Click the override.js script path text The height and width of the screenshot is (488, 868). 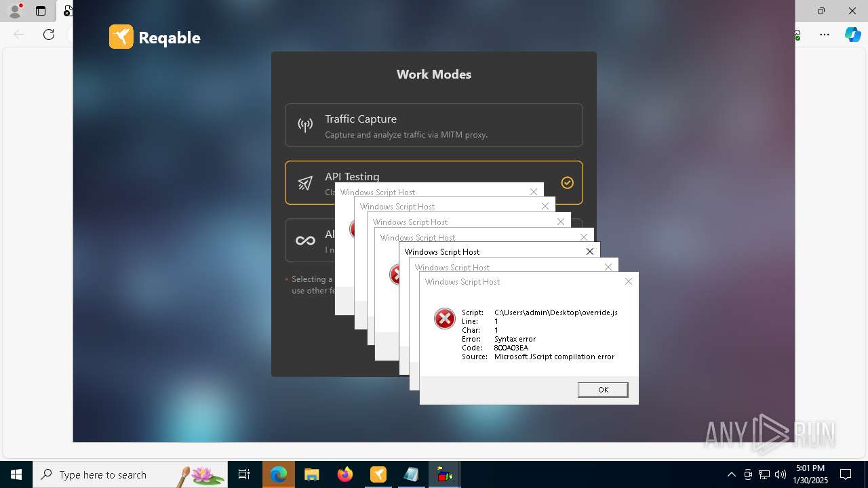(556, 312)
